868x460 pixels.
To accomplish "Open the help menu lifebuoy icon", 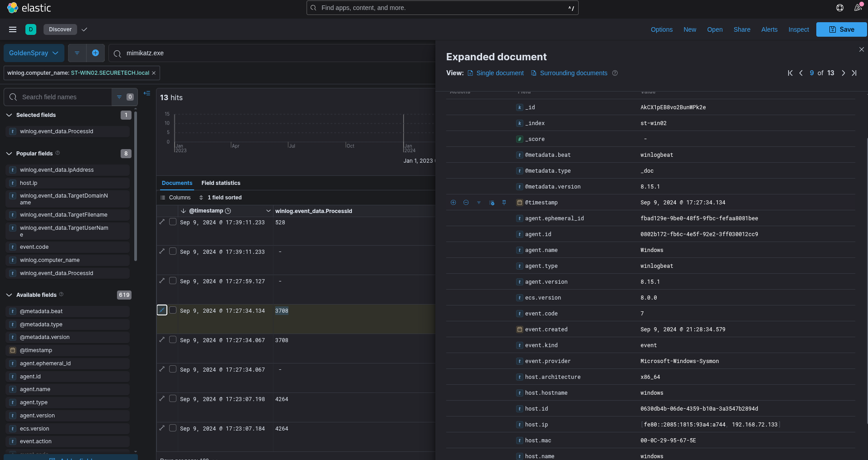I will (x=840, y=8).
